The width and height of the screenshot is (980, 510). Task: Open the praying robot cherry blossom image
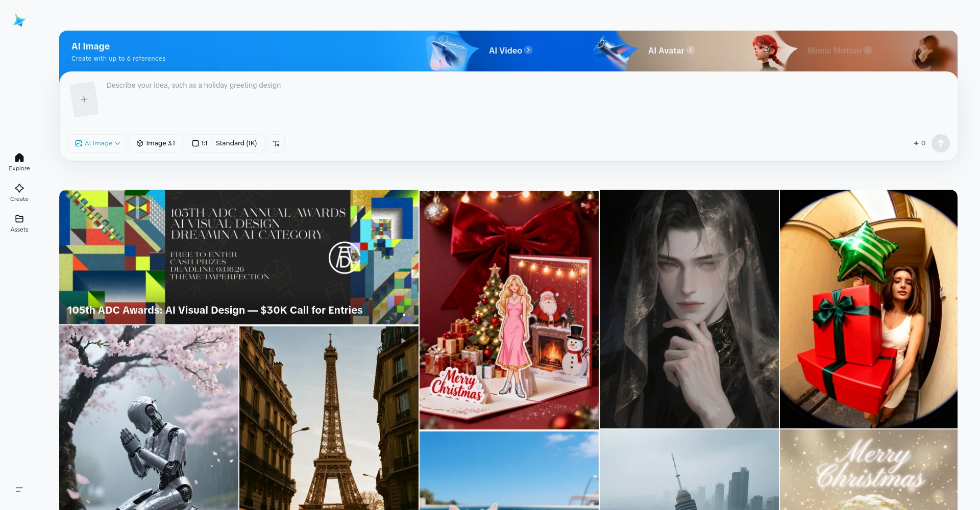point(149,418)
